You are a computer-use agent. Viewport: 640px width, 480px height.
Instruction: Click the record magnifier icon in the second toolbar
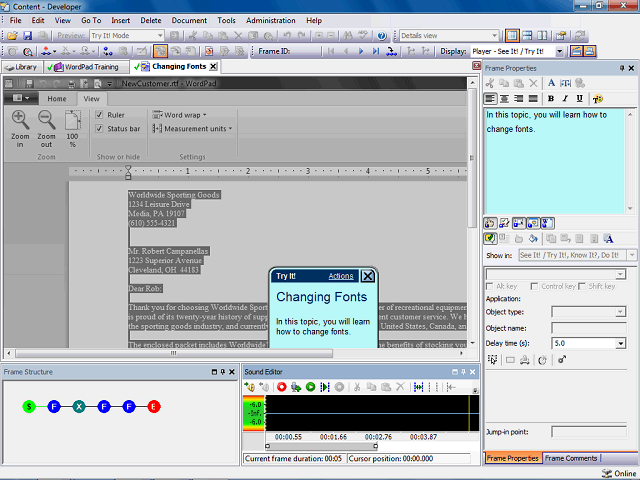coord(27,51)
